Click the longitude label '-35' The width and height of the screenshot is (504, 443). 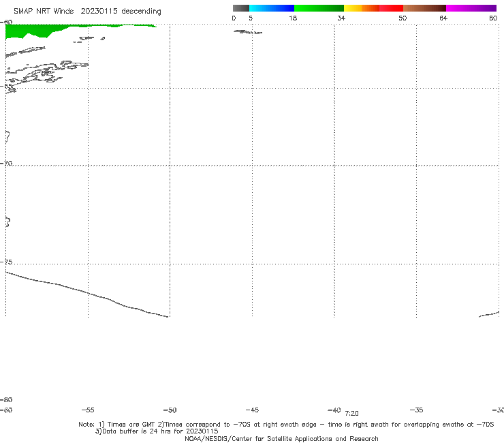click(x=417, y=410)
